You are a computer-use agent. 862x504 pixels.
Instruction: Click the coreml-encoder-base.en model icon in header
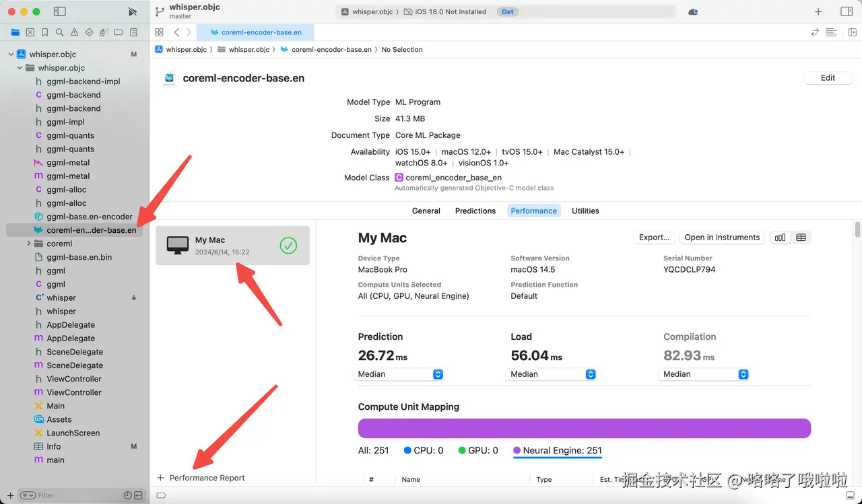pos(169,78)
